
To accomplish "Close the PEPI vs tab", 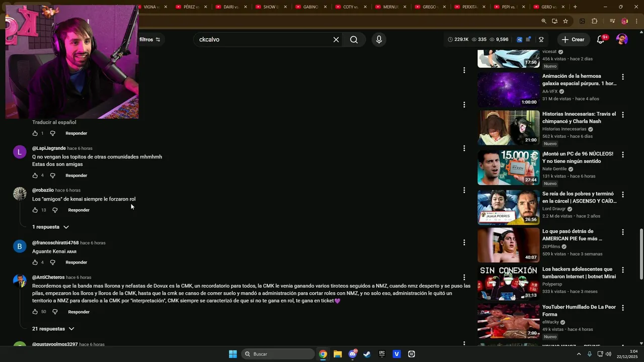I will (523, 7).
